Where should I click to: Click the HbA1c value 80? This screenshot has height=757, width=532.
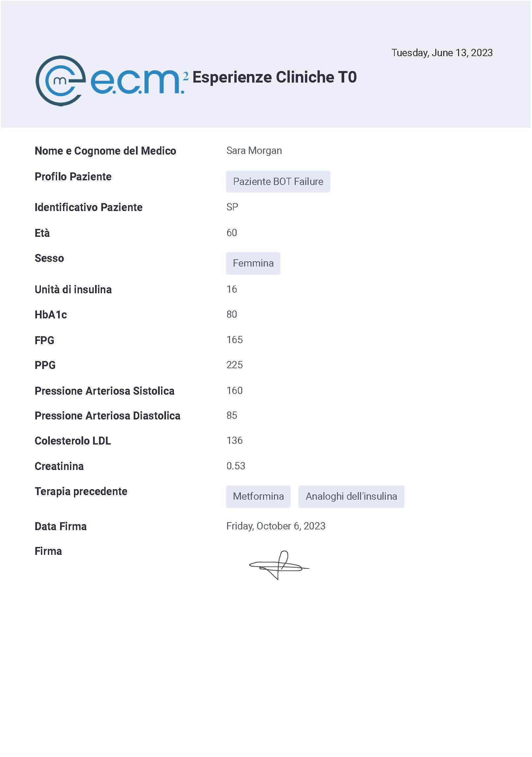click(232, 314)
